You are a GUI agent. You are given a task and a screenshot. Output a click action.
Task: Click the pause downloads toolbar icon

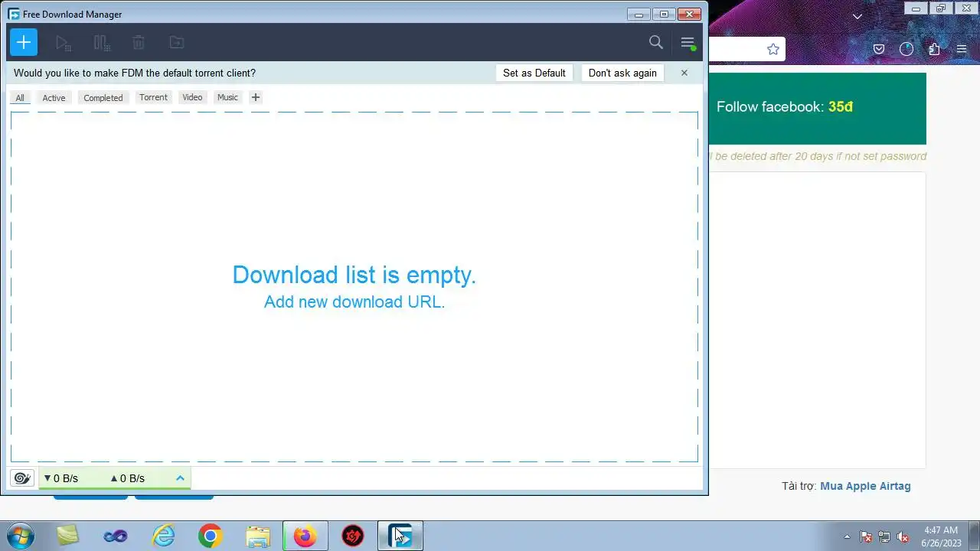click(102, 43)
